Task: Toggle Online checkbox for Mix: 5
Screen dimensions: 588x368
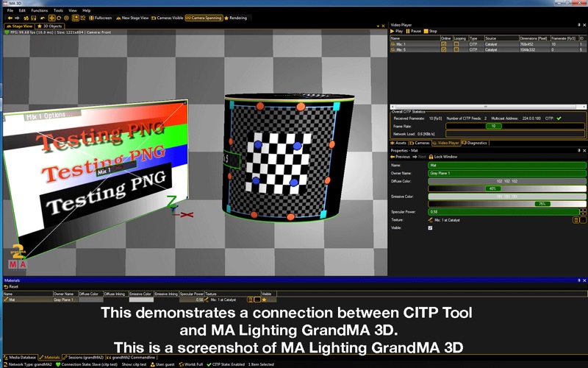Action: tap(444, 49)
